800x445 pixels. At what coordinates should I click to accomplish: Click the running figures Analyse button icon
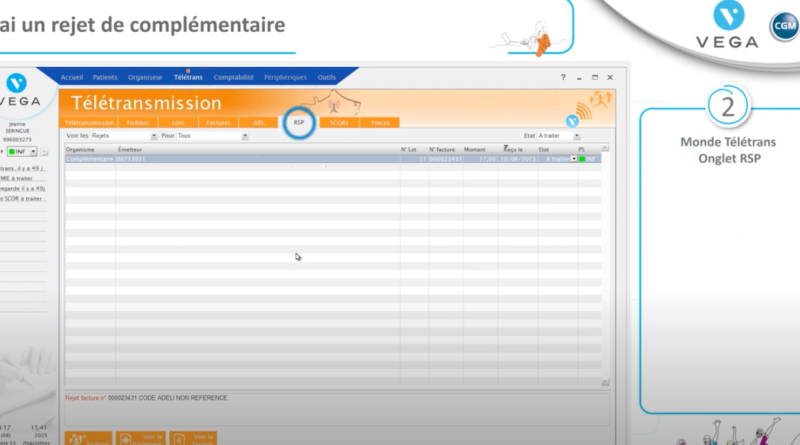[x=78, y=439]
